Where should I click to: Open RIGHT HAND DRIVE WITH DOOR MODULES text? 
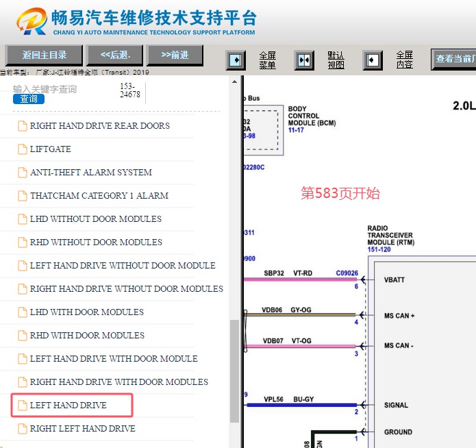tap(118, 382)
